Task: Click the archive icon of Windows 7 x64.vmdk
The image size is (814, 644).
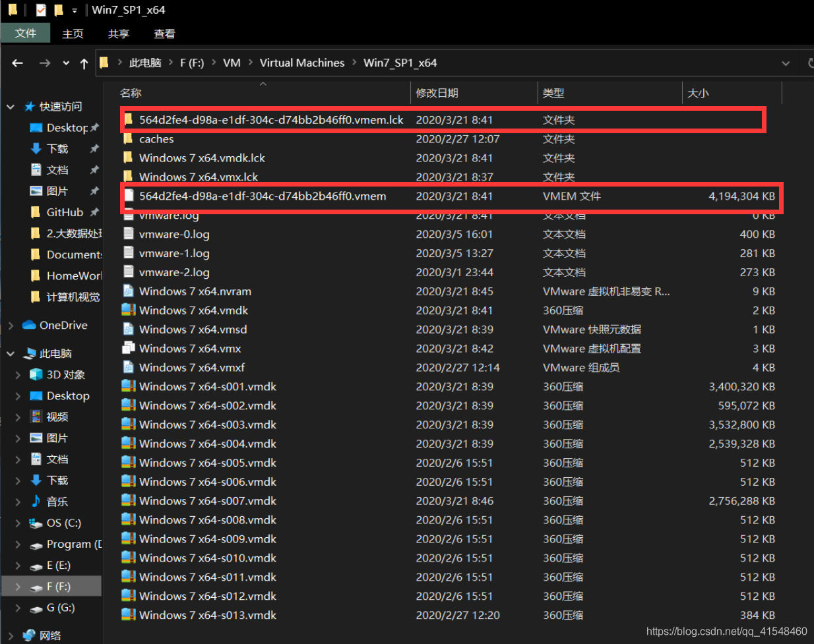Action: [x=129, y=310]
